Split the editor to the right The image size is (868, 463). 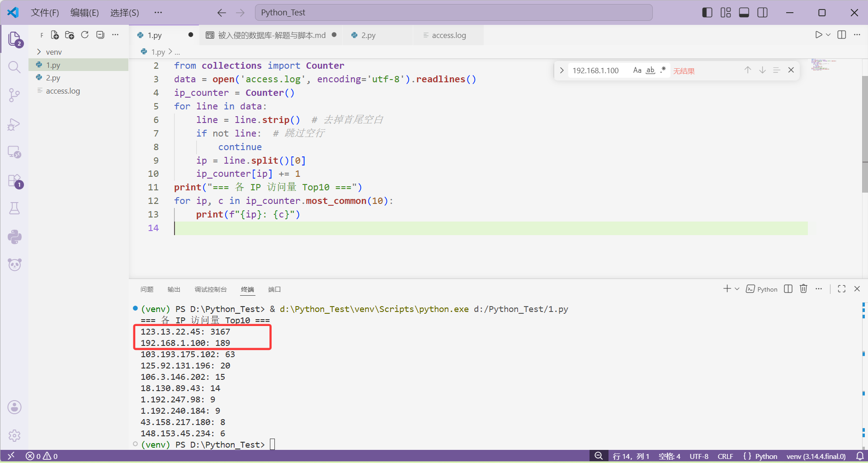[842, 35]
